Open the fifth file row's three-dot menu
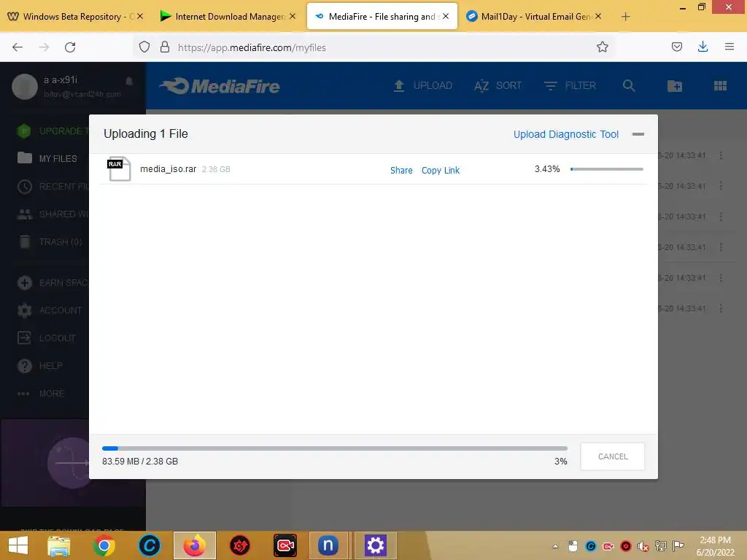The image size is (747, 560). coord(721,278)
